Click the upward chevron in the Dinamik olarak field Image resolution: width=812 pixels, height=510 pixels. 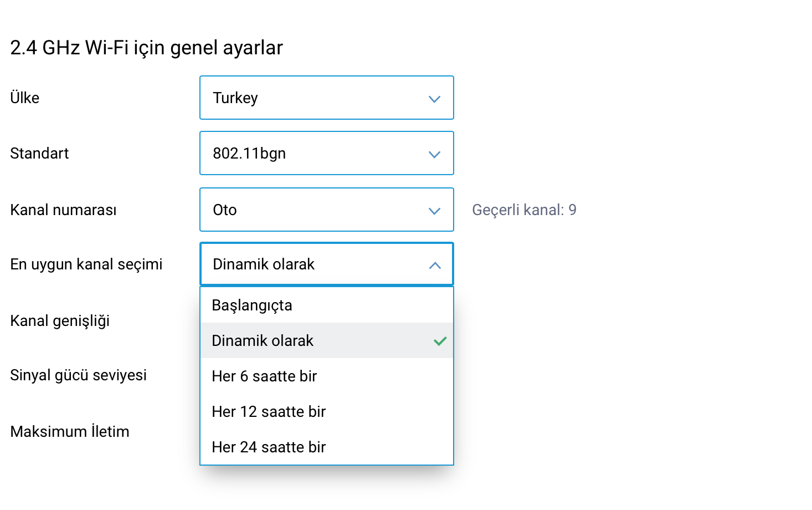pyautogui.click(x=435, y=266)
